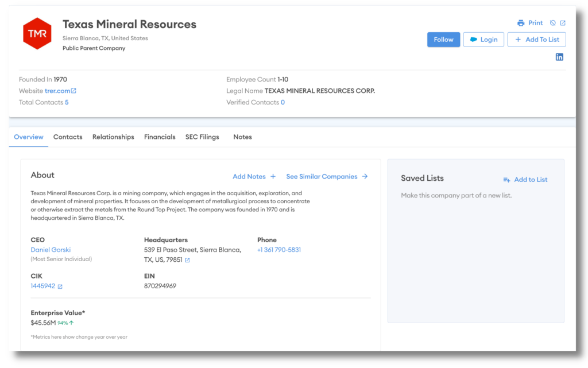Screen dimensions: 588x368
Task: Open the Financials tab
Action: point(160,137)
